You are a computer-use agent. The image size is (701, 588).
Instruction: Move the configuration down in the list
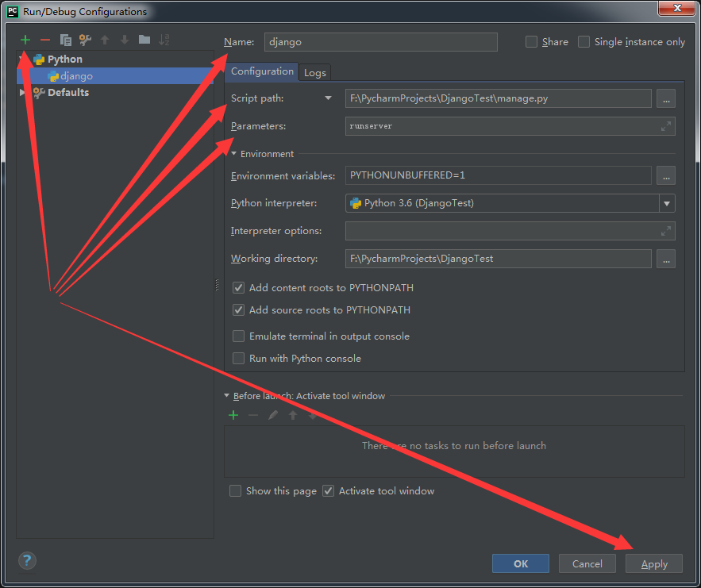125,39
